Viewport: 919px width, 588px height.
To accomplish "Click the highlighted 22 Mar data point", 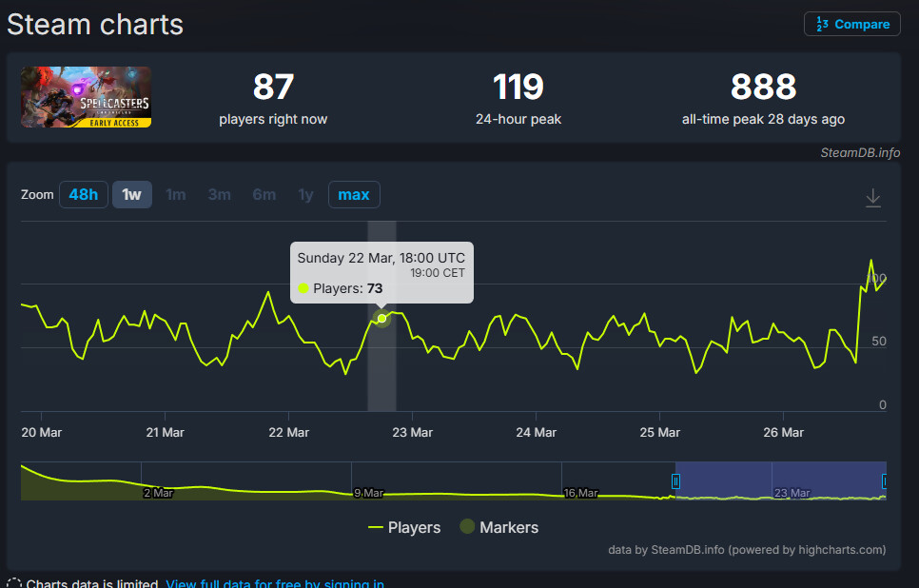I will (x=382, y=319).
